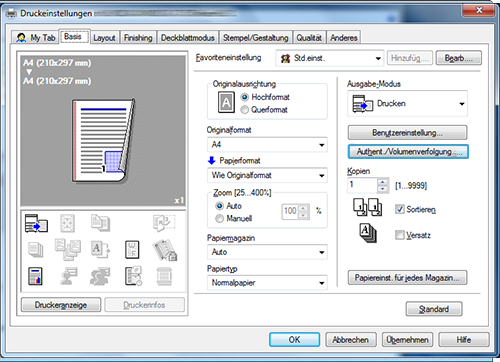Open Papiereinst. für jedes Magazin...

407,278
